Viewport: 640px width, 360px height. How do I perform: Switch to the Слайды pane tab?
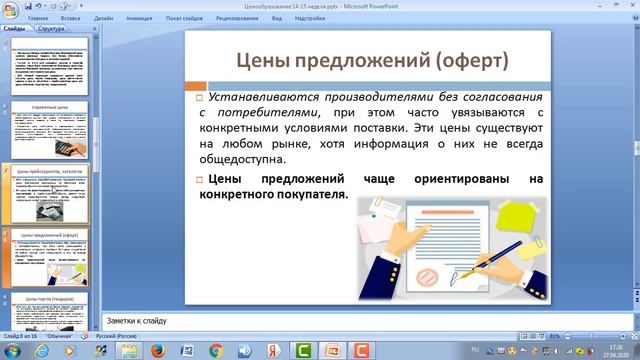pos(15,29)
